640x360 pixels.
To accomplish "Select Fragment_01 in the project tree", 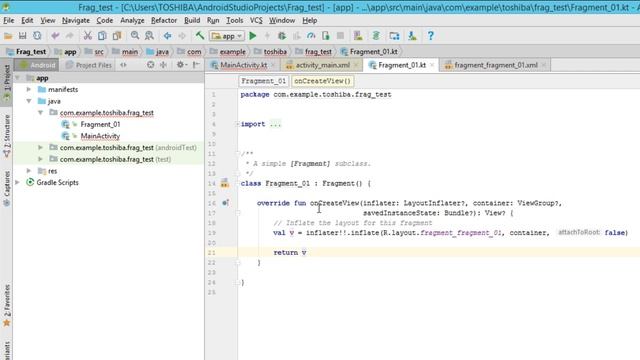I will [100, 124].
